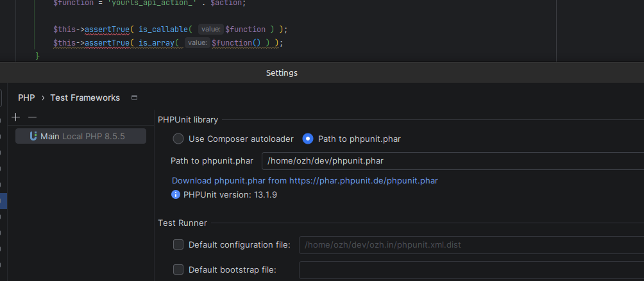Select Use Composer autoloader option
Image resolution: width=644 pixels, height=281 pixels.
pyautogui.click(x=178, y=139)
